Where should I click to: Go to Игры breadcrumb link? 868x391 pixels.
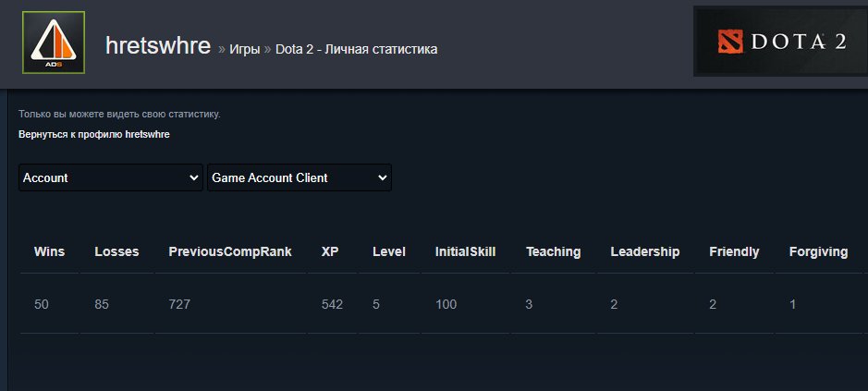tap(245, 49)
